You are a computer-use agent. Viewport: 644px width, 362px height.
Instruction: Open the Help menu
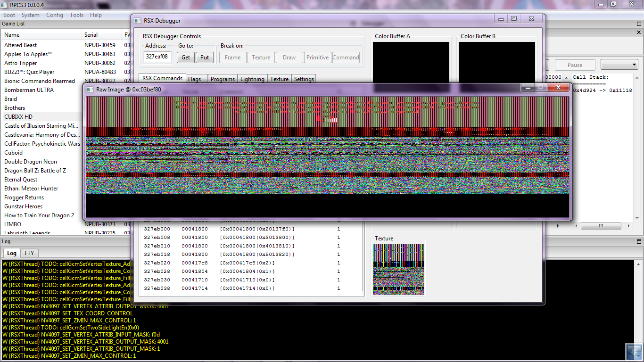click(x=96, y=15)
